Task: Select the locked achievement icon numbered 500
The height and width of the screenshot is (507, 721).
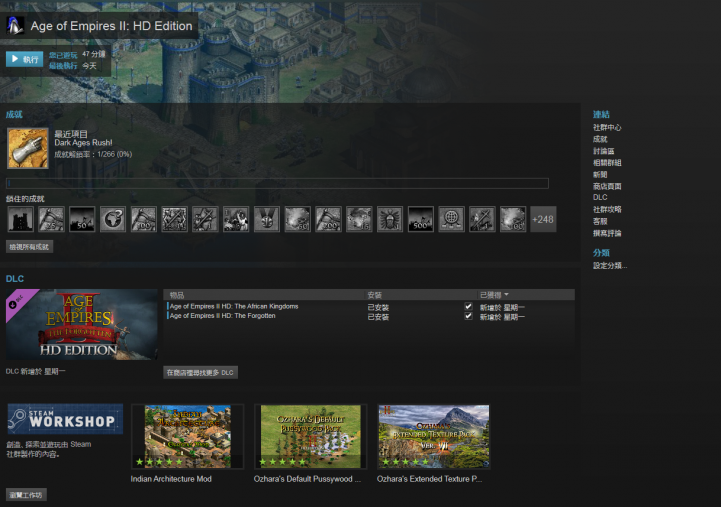Action: point(421,219)
